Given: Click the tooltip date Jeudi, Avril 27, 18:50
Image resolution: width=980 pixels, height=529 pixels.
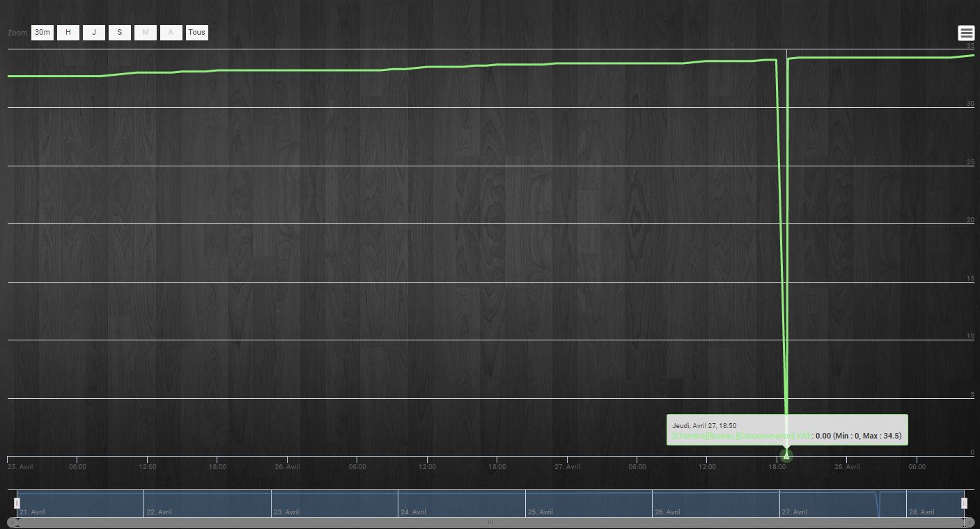Looking at the screenshot, I should (x=704, y=425).
